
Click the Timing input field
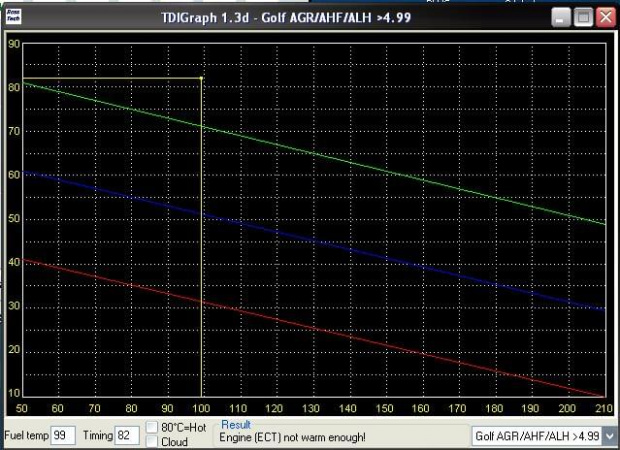pyautogui.click(x=127, y=435)
